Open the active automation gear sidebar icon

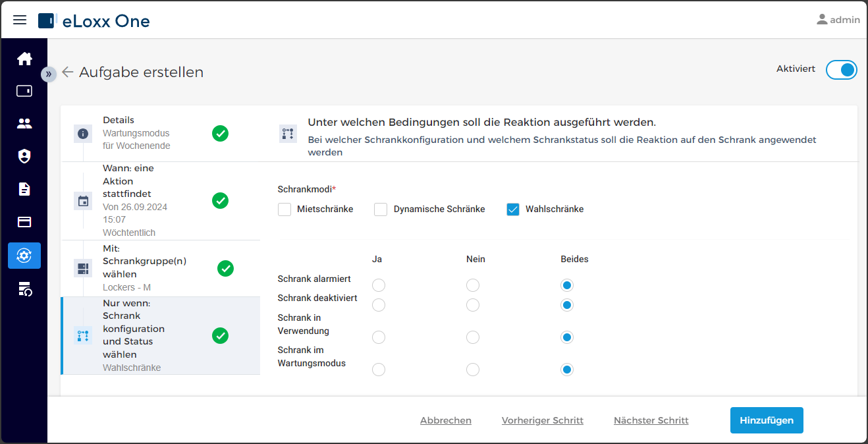[x=24, y=256]
